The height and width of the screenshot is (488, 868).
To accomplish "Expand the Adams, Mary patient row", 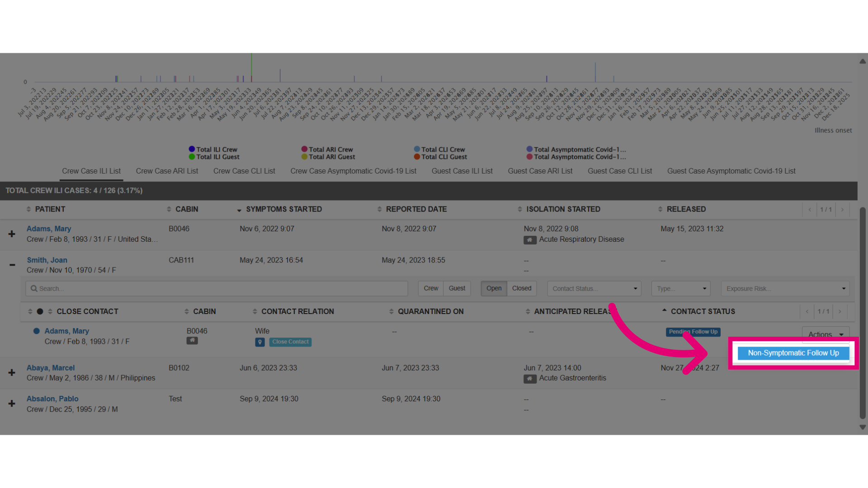I will pos(12,234).
